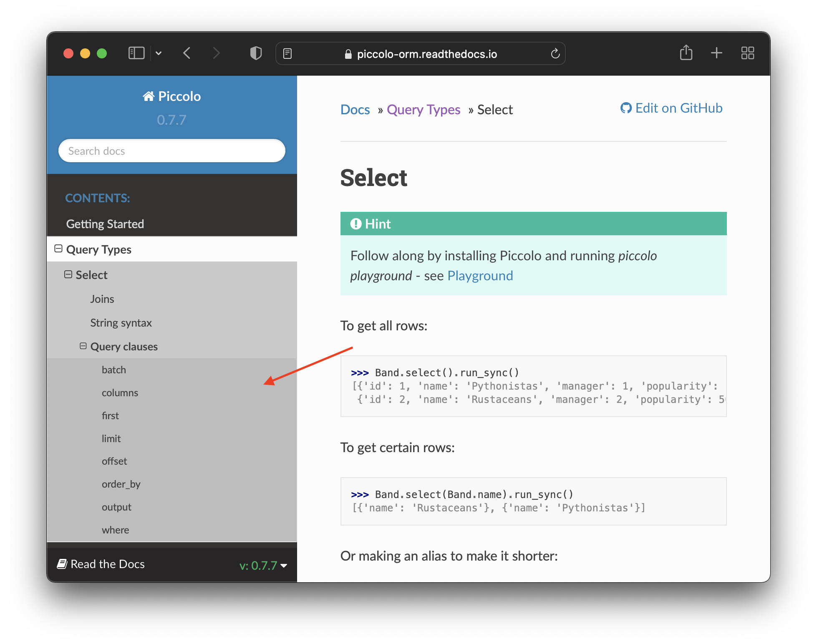The image size is (817, 644).
Task: Click the Read the Docs label
Action: (108, 564)
